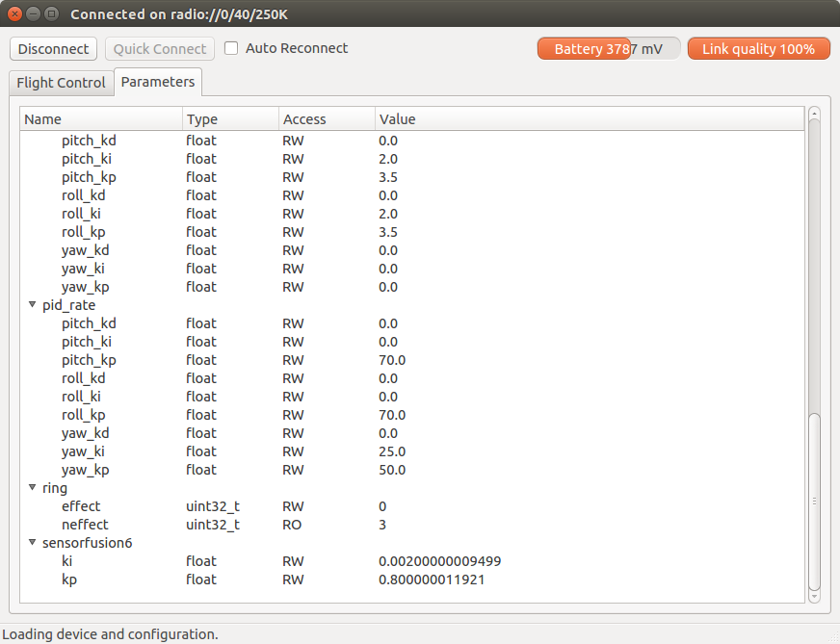Select pid_rate pitch_kd row
840x644 pixels.
coord(412,323)
